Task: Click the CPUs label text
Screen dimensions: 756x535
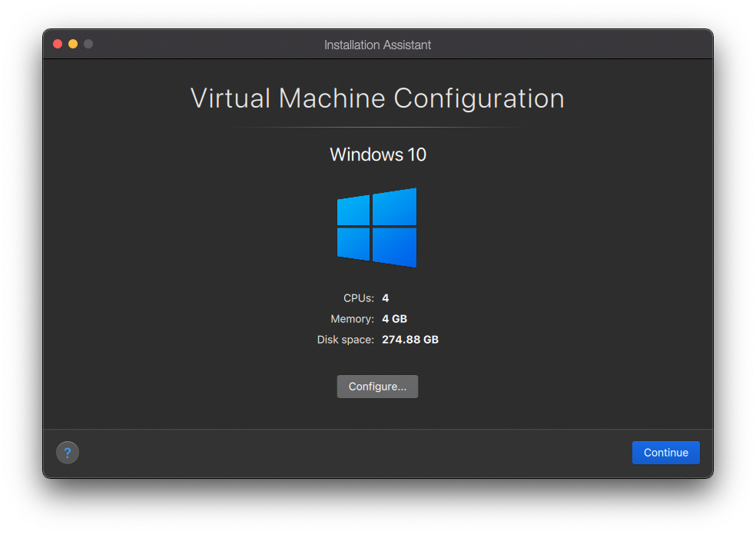Action: [356, 297]
